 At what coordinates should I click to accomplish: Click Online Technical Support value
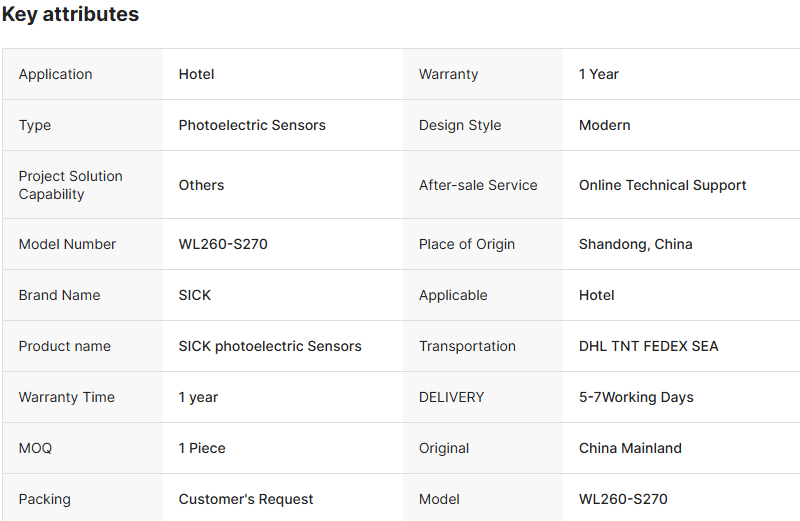pyautogui.click(x=662, y=185)
